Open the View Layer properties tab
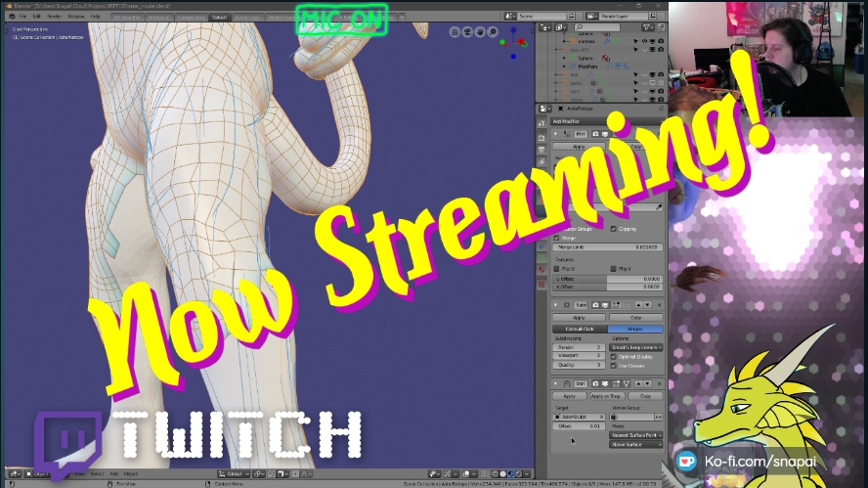868x488 pixels. tap(542, 161)
